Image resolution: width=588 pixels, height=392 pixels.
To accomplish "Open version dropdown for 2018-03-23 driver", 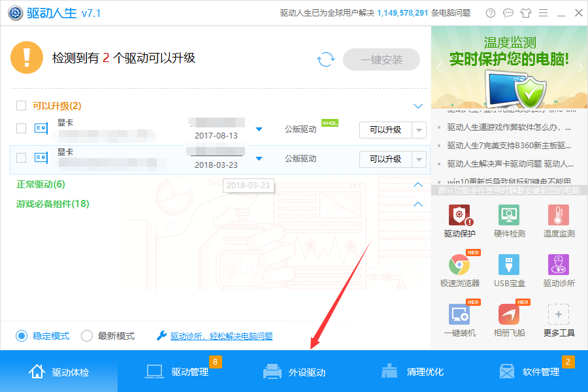I will pos(259,158).
